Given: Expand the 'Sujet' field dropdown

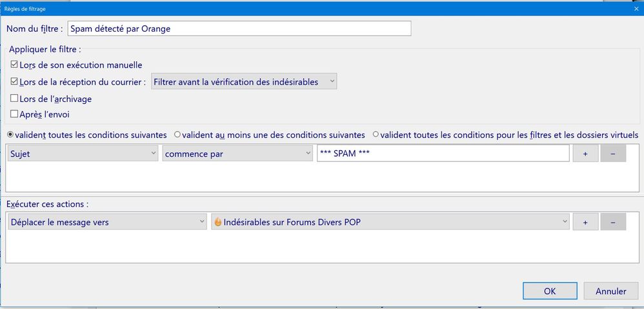Looking at the screenshot, I should click(82, 154).
